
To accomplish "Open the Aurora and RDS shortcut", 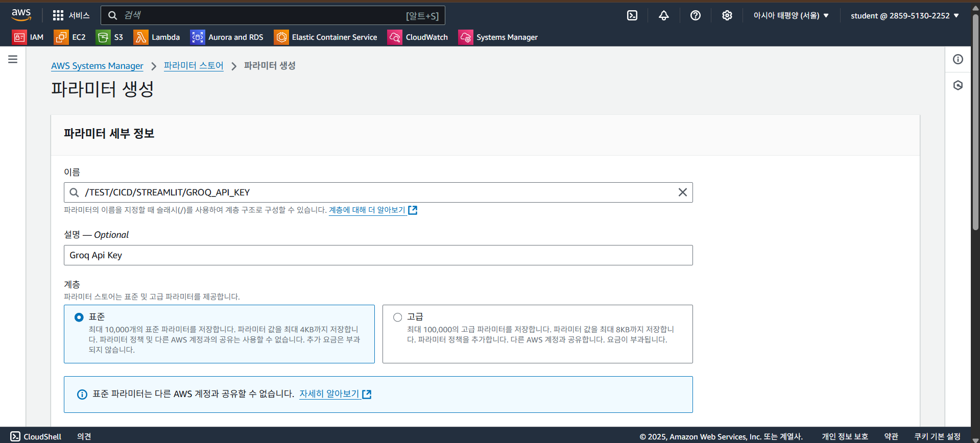I will (x=227, y=37).
